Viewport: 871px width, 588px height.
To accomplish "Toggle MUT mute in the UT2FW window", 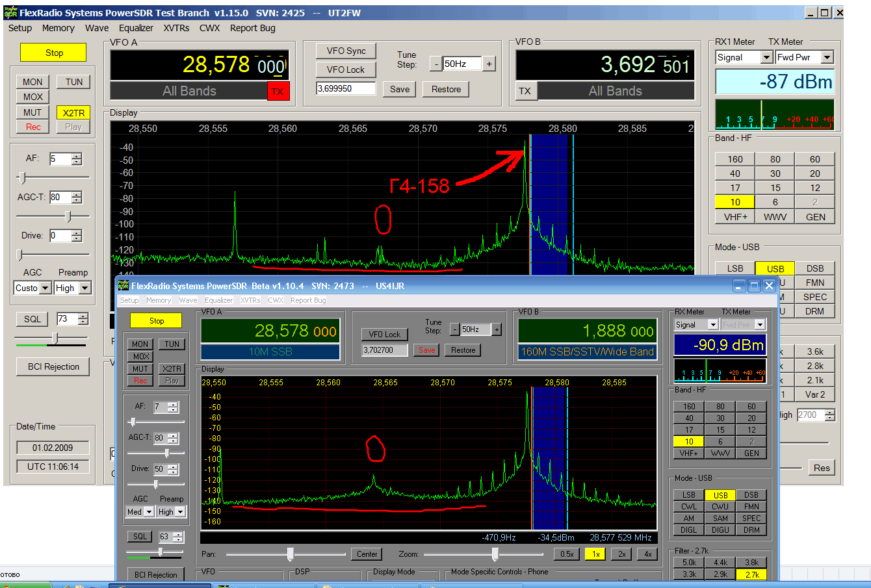I will coord(32,112).
